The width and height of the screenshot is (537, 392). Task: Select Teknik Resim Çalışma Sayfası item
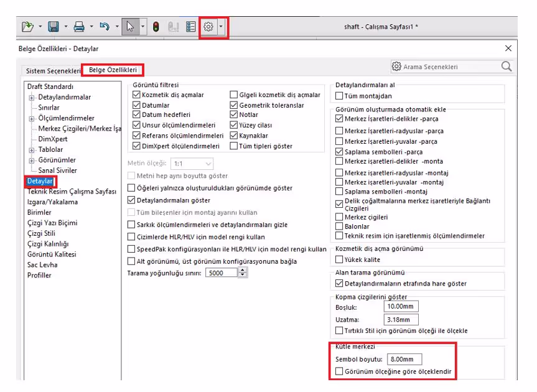point(72,192)
